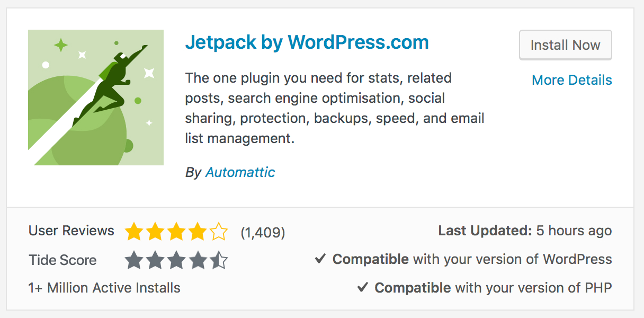Open the Jetpack by WordPress.com title link
Image resolution: width=644 pixels, height=318 pixels.
(307, 42)
